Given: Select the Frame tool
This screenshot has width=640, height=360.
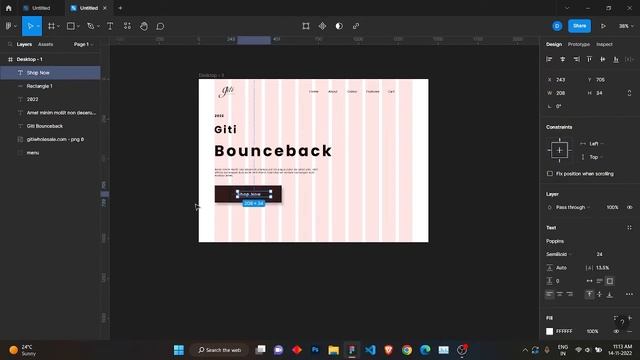Looking at the screenshot, I should pos(51,26).
